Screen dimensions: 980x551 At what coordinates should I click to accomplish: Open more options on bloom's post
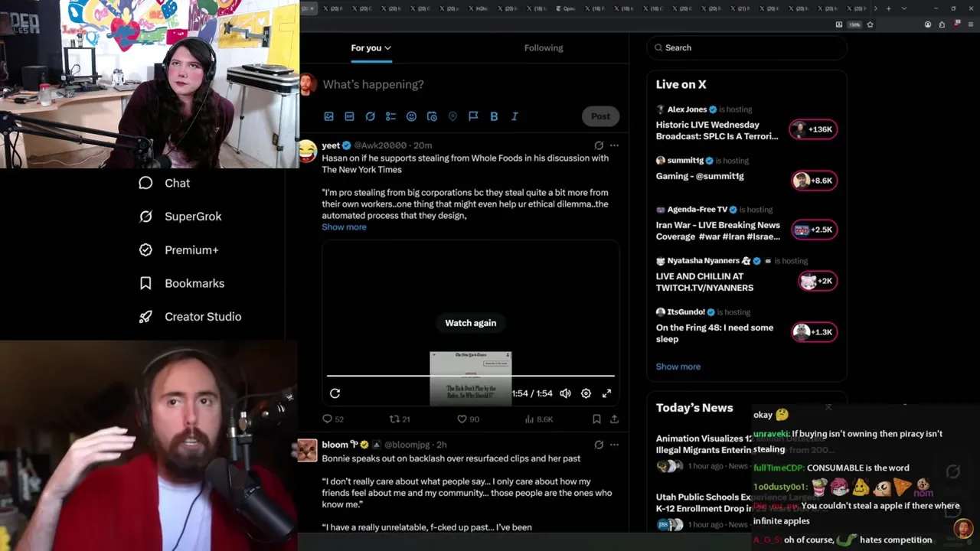coord(614,445)
